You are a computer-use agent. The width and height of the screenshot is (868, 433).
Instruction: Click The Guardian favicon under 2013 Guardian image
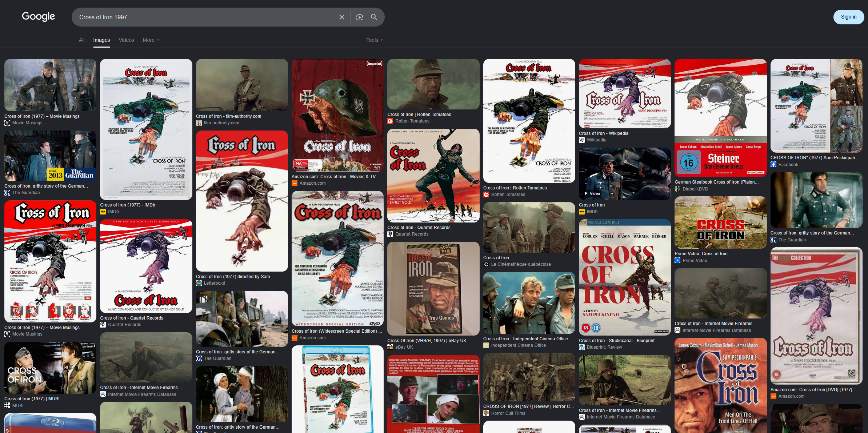click(x=7, y=193)
